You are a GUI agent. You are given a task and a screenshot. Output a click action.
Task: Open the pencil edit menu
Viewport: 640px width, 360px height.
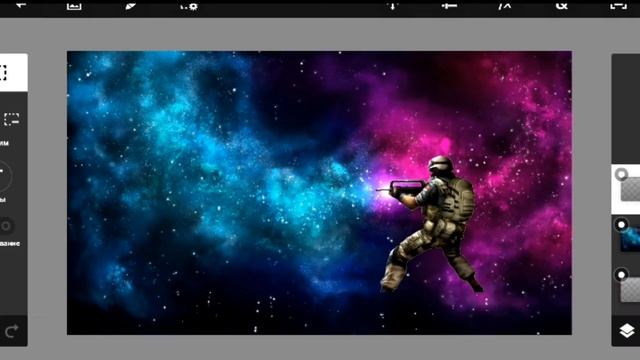click(x=130, y=6)
